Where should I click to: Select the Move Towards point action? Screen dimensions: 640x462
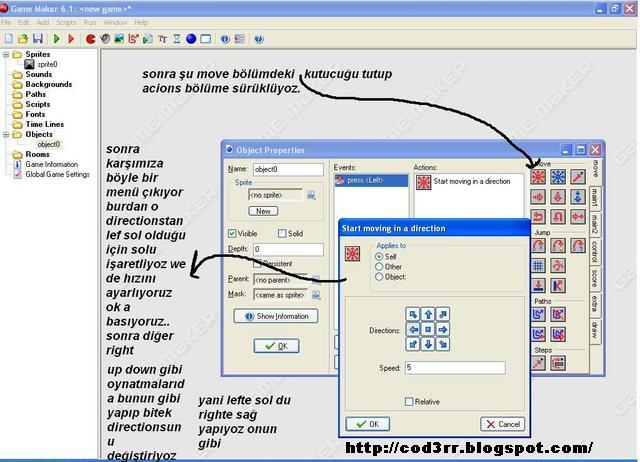click(x=578, y=177)
